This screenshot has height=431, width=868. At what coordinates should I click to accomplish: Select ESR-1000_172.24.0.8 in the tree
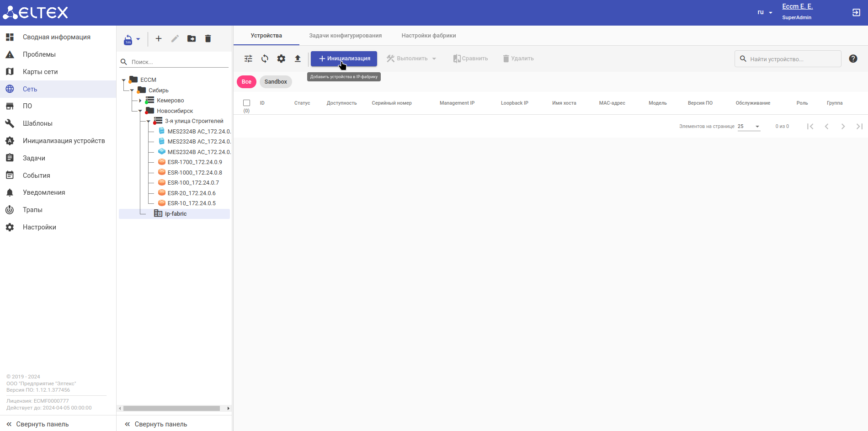[x=195, y=173]
